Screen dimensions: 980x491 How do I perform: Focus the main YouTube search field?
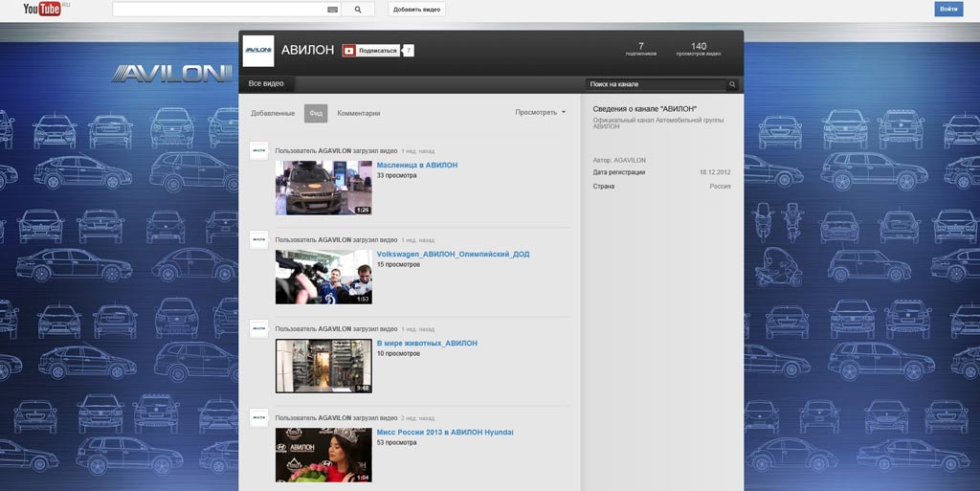point(219,10)
